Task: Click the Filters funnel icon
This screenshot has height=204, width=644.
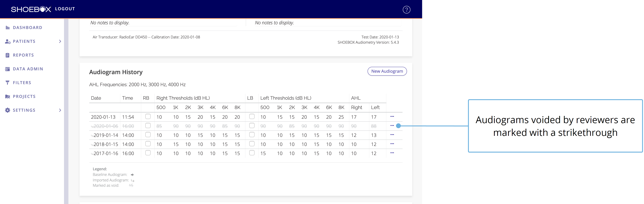Action: tap(7, 83)
